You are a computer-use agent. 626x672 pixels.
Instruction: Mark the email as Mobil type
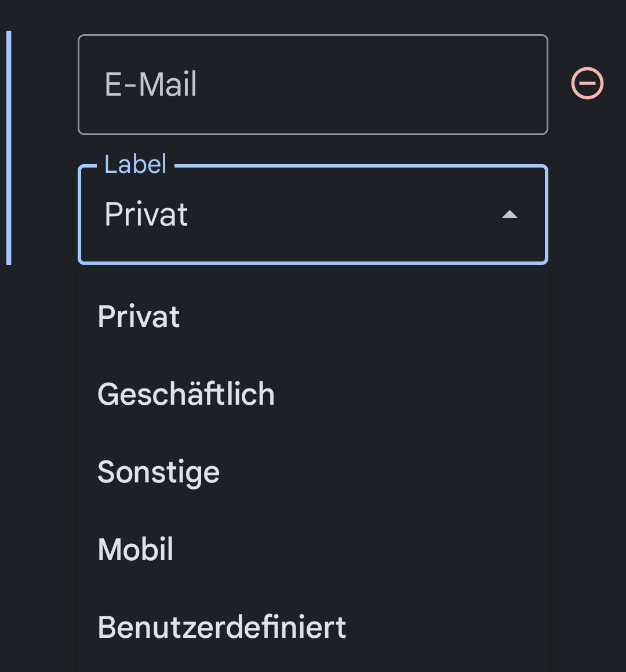[x=136, y=549]
